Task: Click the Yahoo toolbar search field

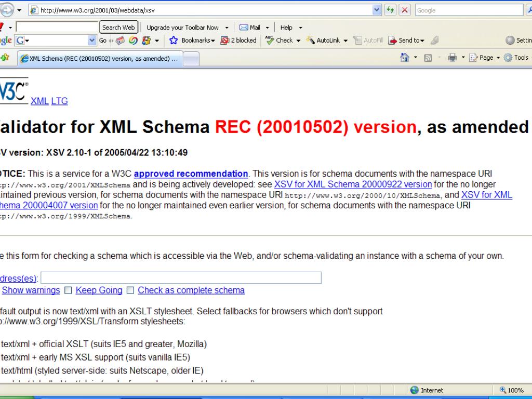Action: click(57, 27)
